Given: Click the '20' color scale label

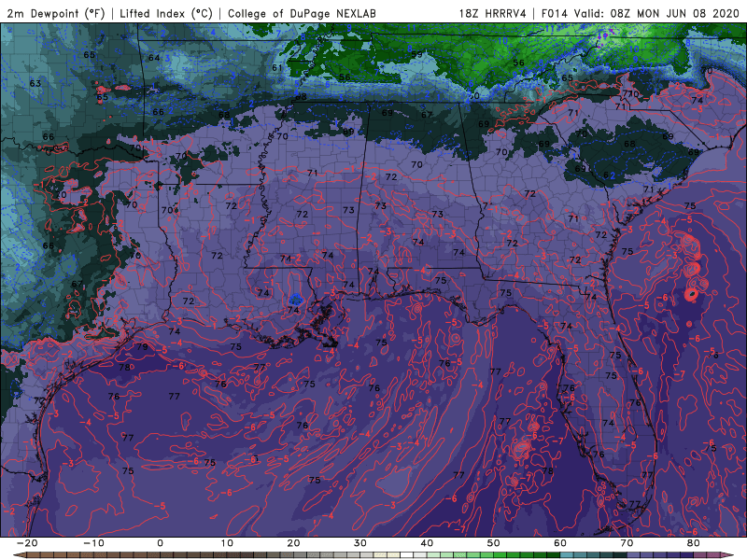Looking at the screenshot, I should tap(293, 543).
